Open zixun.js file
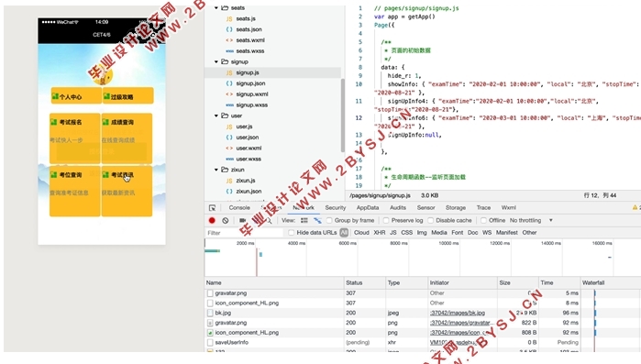Viewport: 641px width, 364px height. pyautogui.click(x=246, y=180)
